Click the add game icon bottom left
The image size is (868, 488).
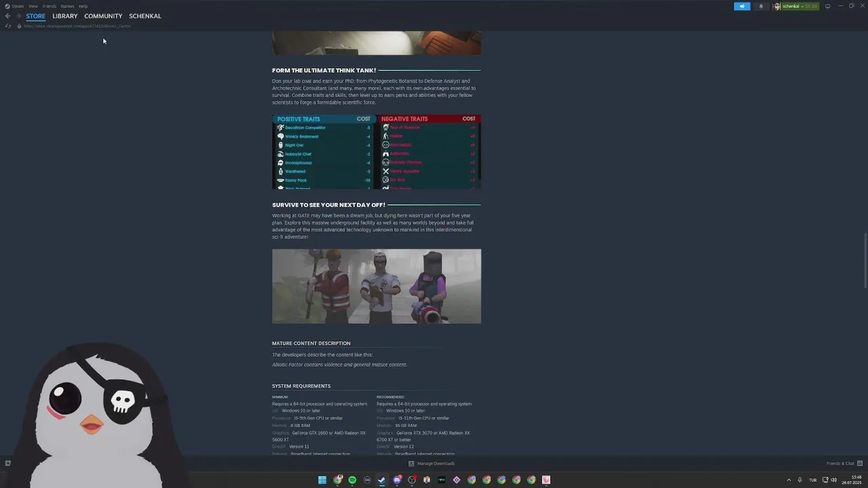coord(7,464)
